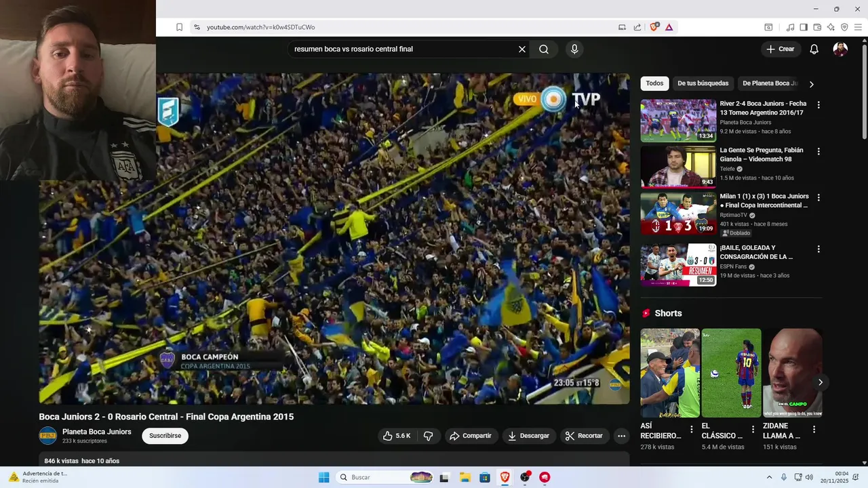Open the Advertencia weather alert widget
The width and height of the screenshot is (868, 488).
(38, 477)
